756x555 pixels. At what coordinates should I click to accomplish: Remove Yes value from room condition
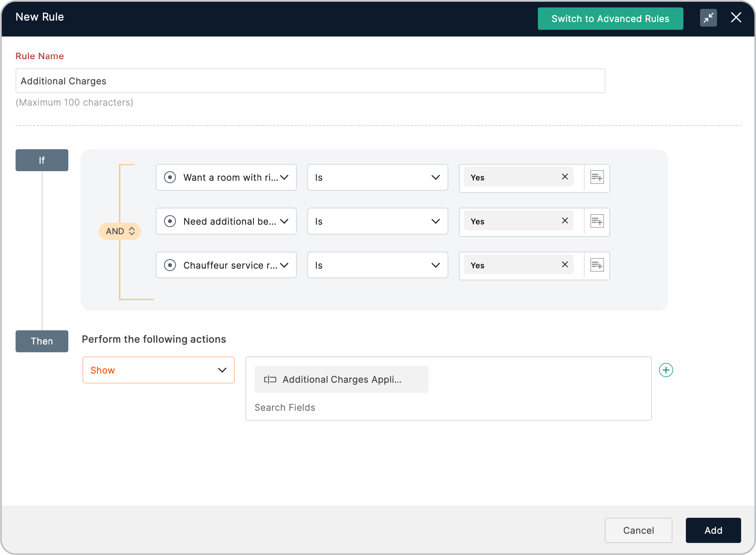point(565,177)
